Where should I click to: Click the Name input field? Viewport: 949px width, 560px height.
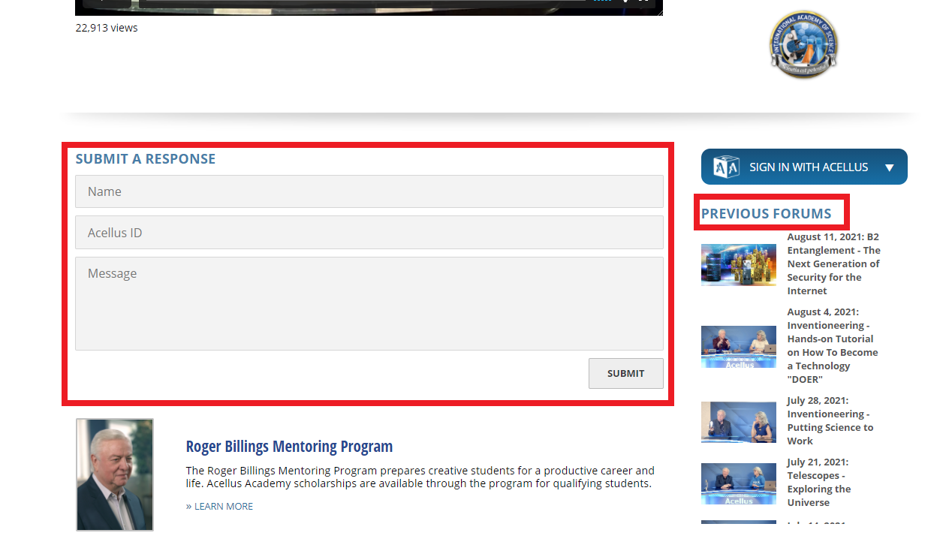click(x=369, y=191)
